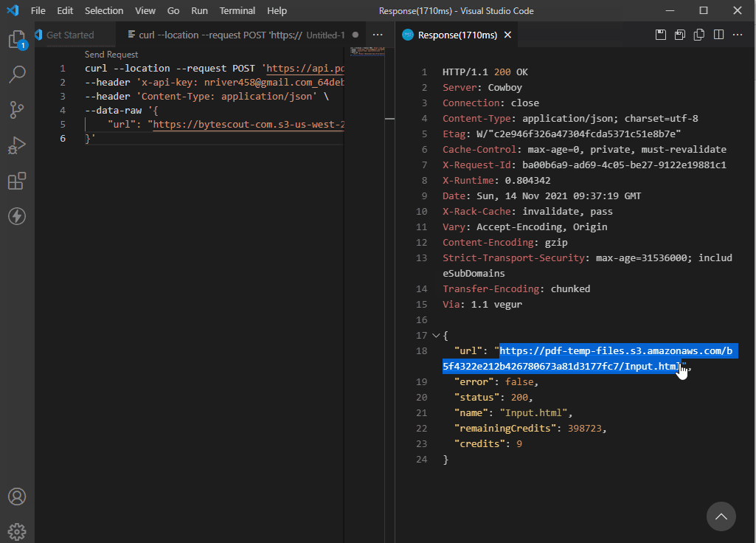Click the Send Request link

click(111, 55)
